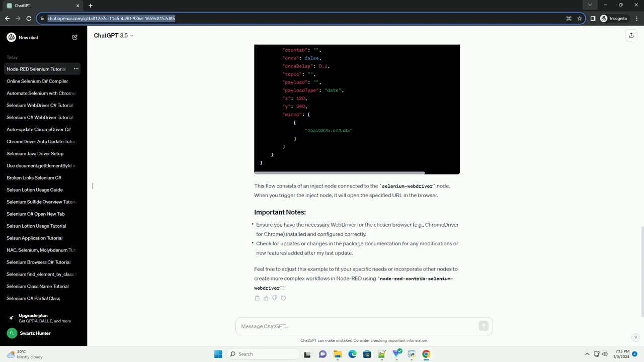Open the Selenium find_element_by_class chat
Screen dimensions: 644x362
[x=42, y=274]
